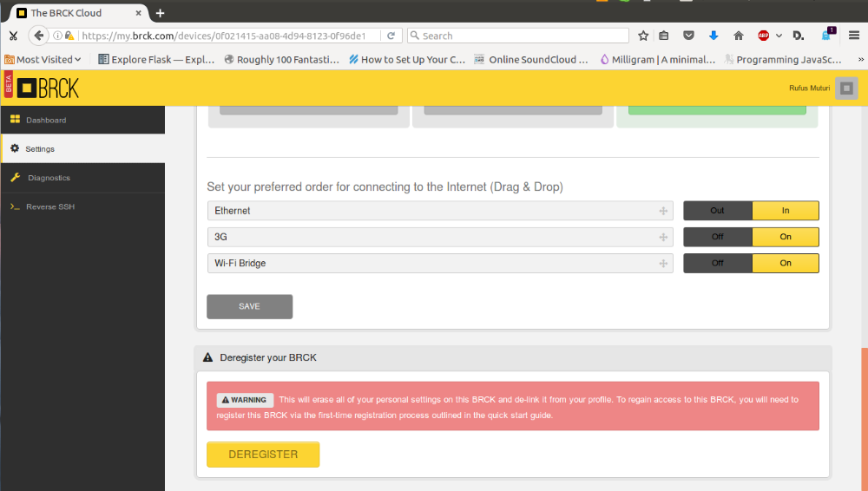Open How to Set Up Your bookmark
The width and height of the screenshot is (868, 491).
pos(407,59)
